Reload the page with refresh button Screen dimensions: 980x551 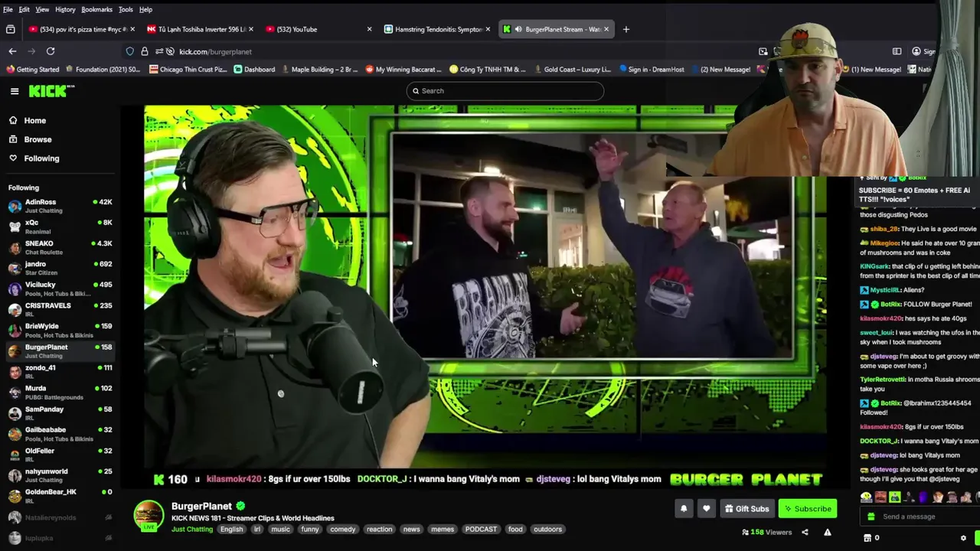[x=51, y=51]
